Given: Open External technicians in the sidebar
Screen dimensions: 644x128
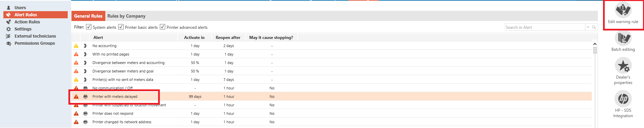Looking at the screenshot, I should [x=35, y=36].
